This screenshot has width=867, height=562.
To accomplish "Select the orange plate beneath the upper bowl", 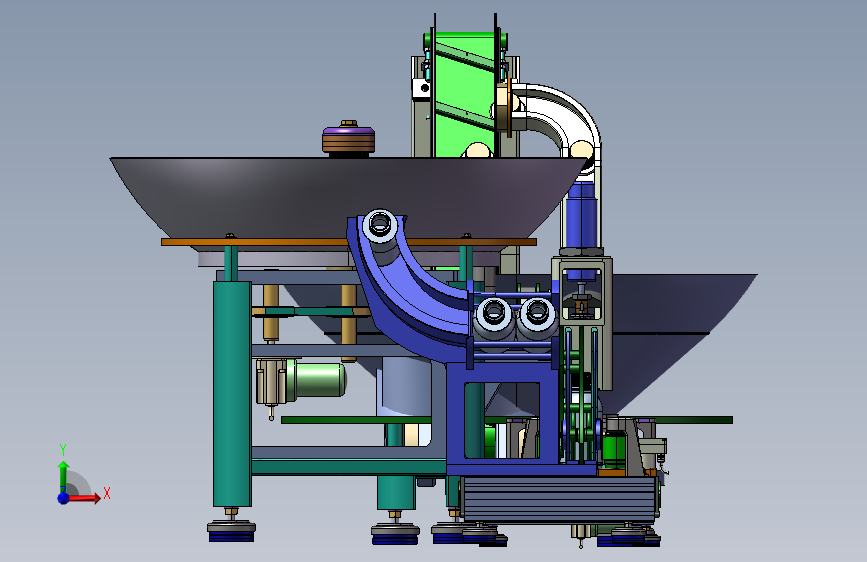I will coord(348,242).
